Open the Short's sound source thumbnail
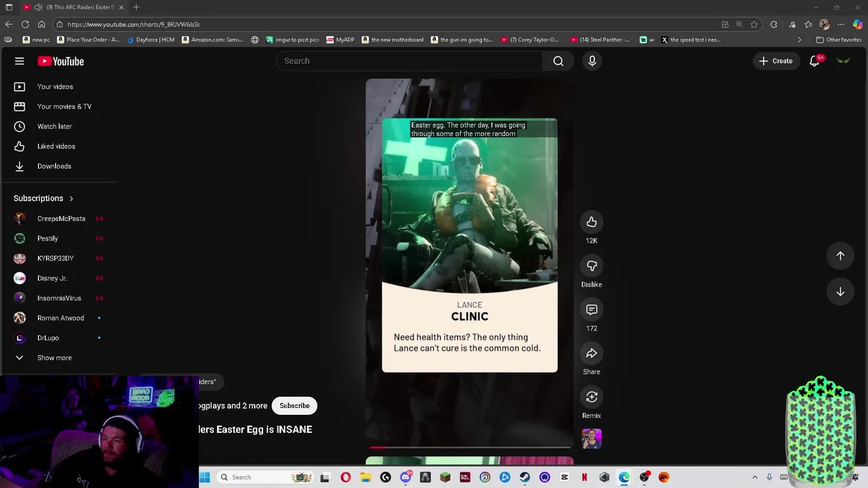 591,439
